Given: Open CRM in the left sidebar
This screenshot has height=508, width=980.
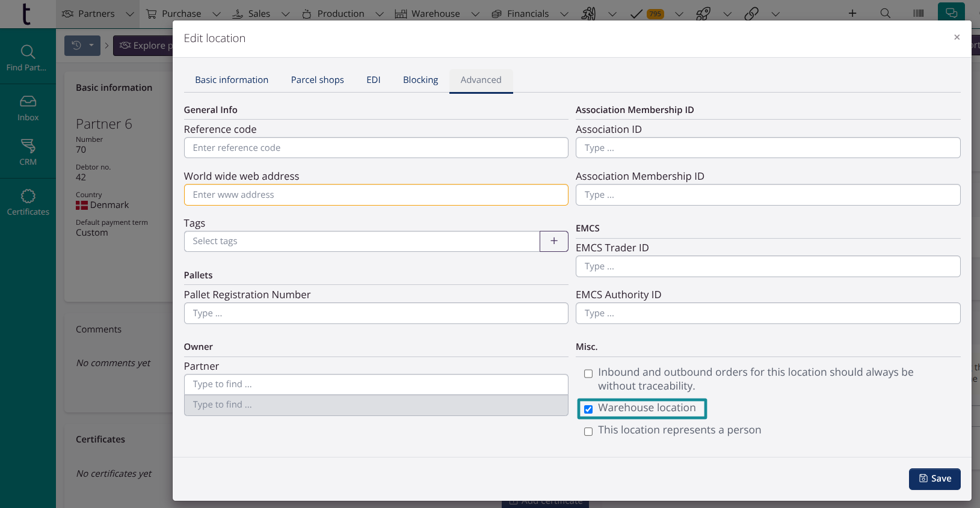Looking at the screenshot, I should [28, 152].
